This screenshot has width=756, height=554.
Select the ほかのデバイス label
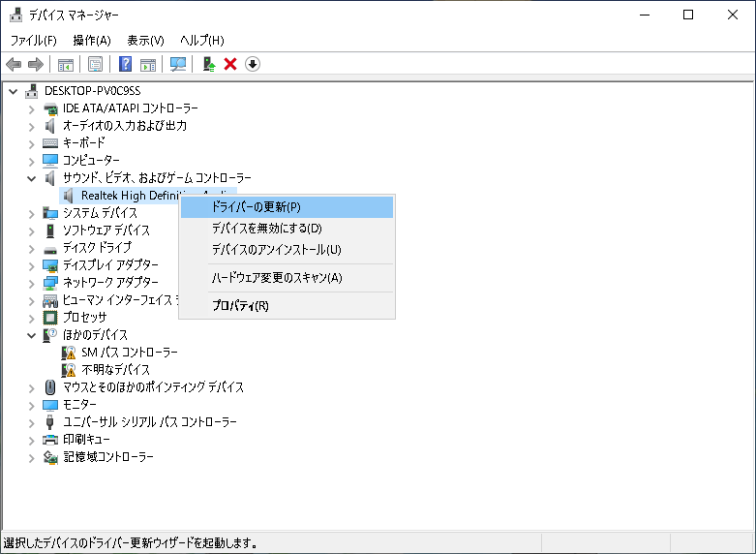(x=96, y=335)
